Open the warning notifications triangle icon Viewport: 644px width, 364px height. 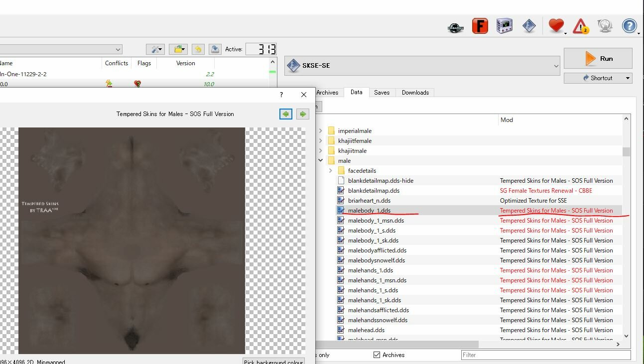click(x=580, y=26)
